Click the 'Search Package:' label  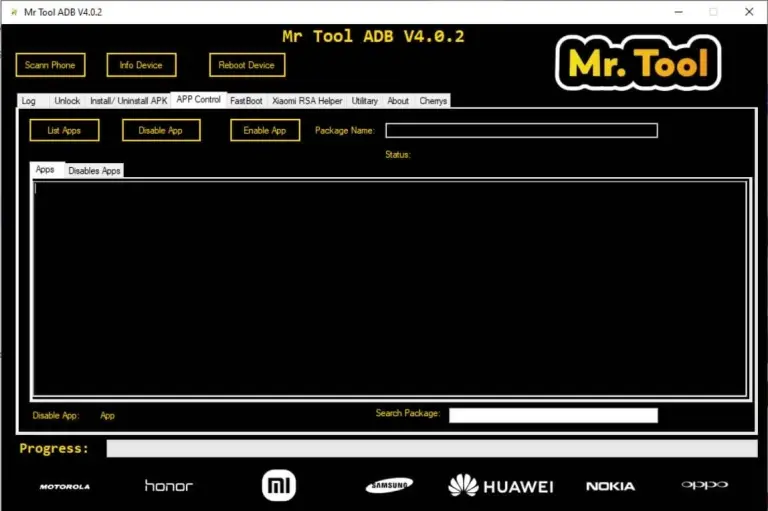click(x=408, y=413)
